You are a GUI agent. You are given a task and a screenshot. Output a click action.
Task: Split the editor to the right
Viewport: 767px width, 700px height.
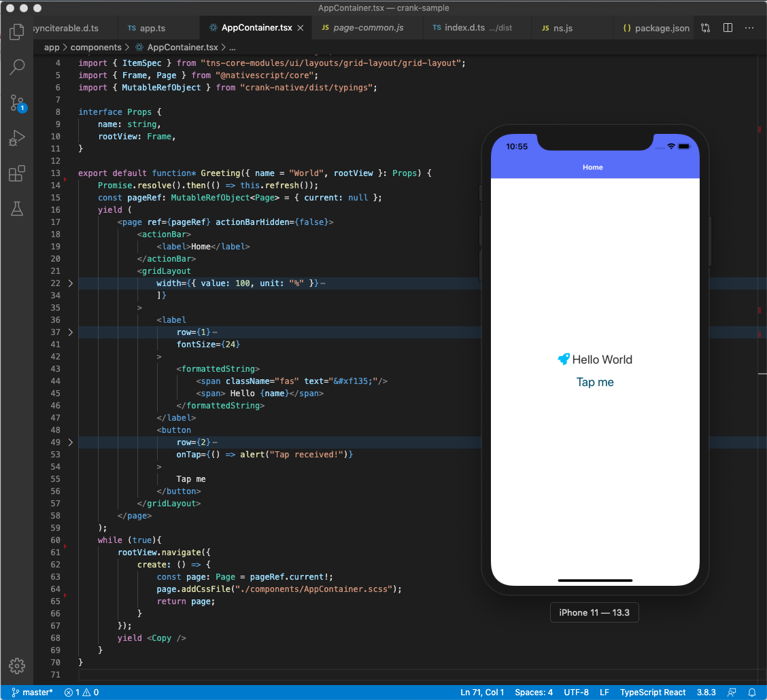point(728,28)
